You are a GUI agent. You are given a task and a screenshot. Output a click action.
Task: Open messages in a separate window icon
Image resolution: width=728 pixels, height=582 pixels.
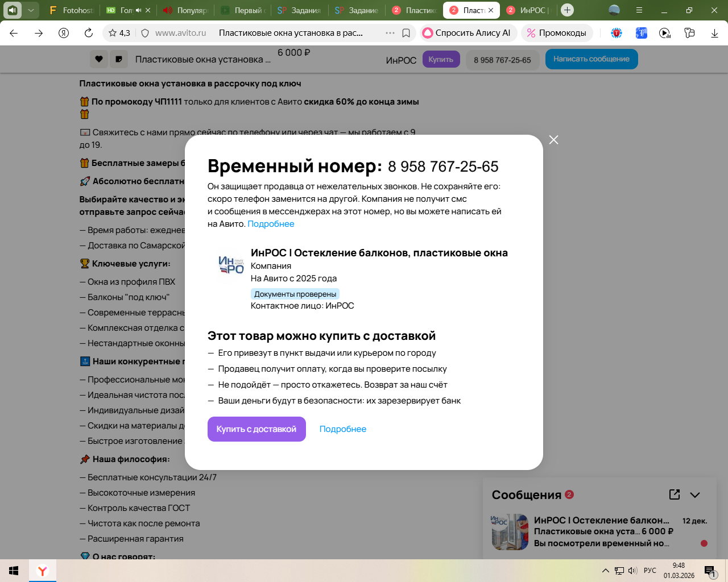pyautogui.click(x=675, y=494)
